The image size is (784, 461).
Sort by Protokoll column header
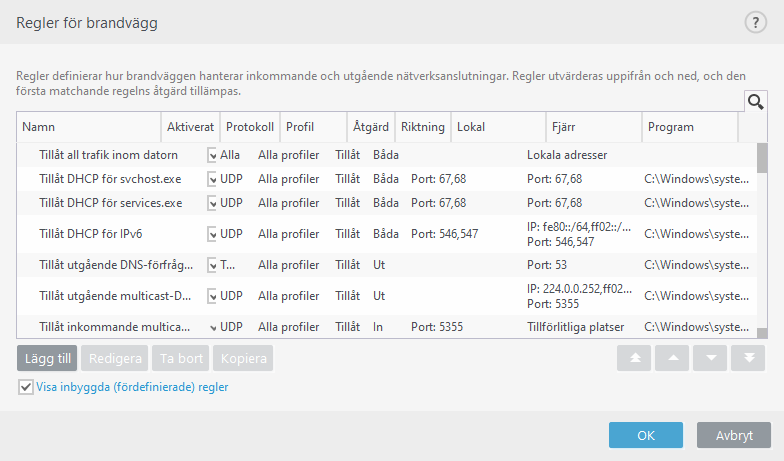click(x=250, y=127)
